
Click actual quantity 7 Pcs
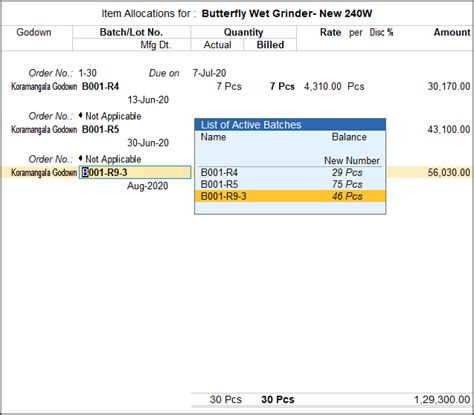click(229, 87)
